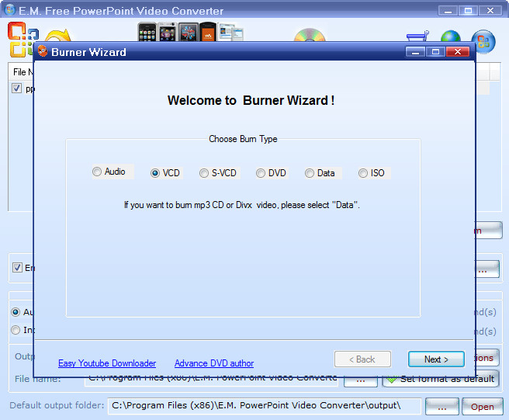Choose the S-VCD burn type
This screenshot has width=509, height=420.
(218, 173)
